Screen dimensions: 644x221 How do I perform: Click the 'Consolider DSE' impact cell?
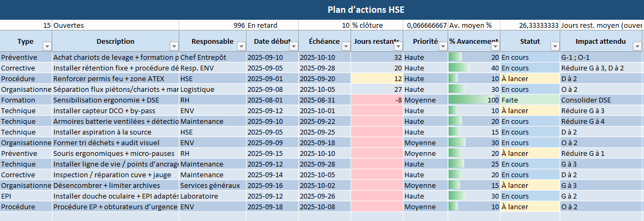pos(600,100)
